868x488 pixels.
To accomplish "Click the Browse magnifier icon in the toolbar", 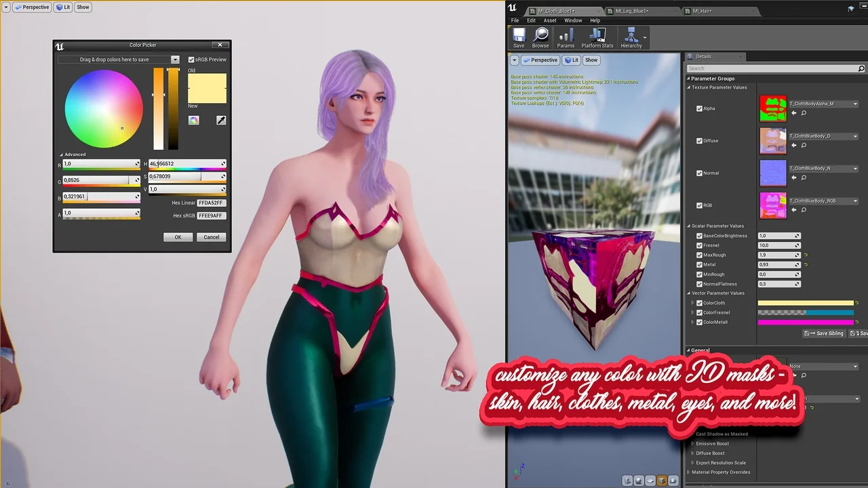I will pyautogui.click(x=540, y=37).
